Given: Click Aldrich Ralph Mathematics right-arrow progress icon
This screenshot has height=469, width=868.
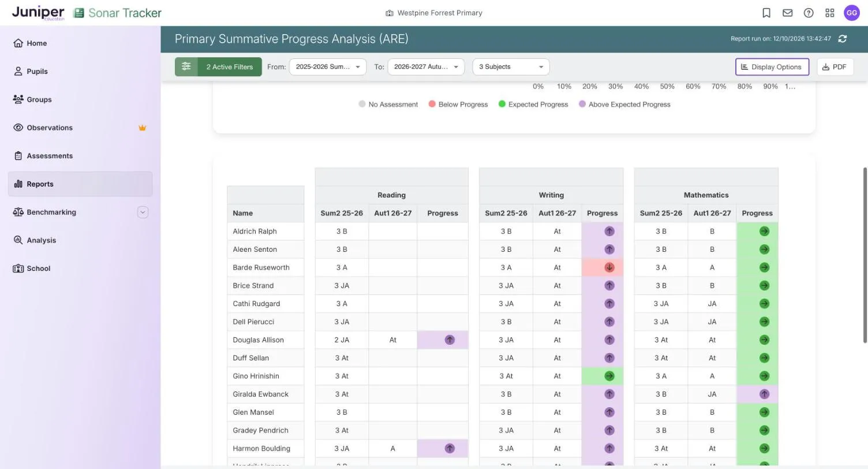Looking at the screenshot, I should (x=764, y=231).
